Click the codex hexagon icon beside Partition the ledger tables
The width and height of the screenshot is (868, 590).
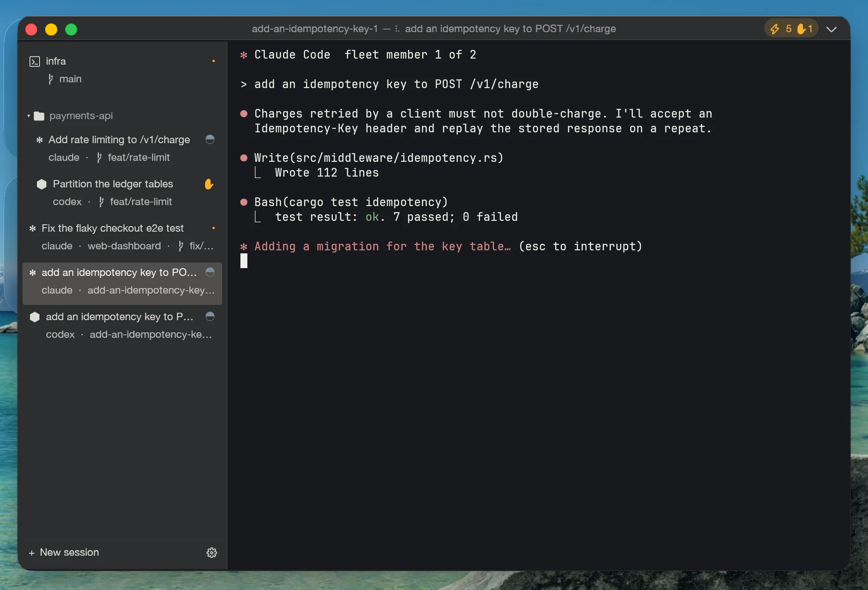click(42, 184)
